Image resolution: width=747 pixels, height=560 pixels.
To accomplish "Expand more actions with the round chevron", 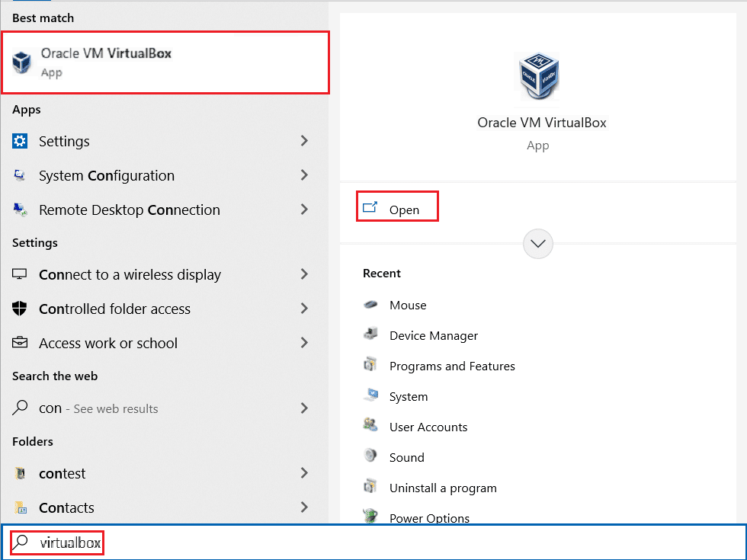I will 538,244.
